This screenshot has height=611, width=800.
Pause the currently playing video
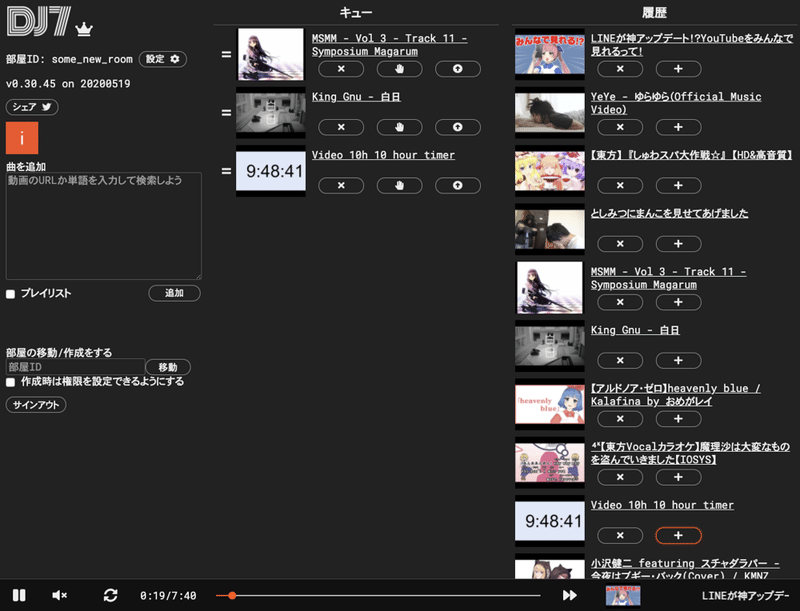coord(18,594)
